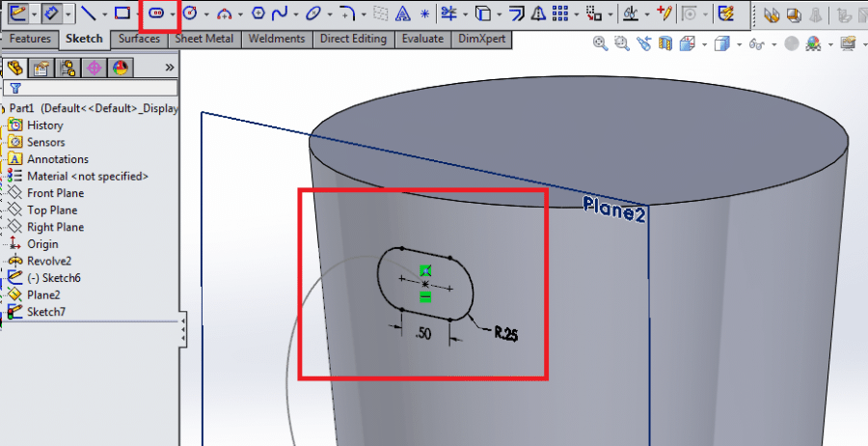Click the Convert Entities icon

point(483,13)
